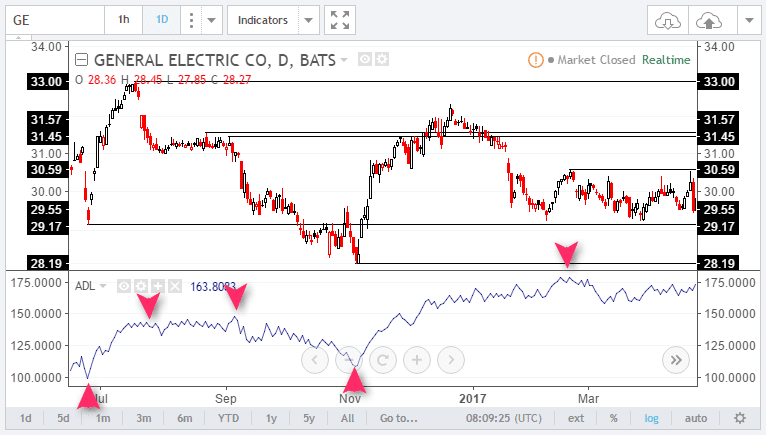
Task: Collapse the General Electric legend box
Action: 81,60
